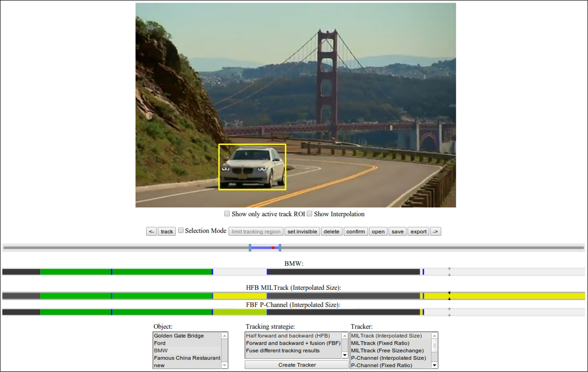
Task: Choose Fuse different tracking results strategy
Action: coord(293,351)
